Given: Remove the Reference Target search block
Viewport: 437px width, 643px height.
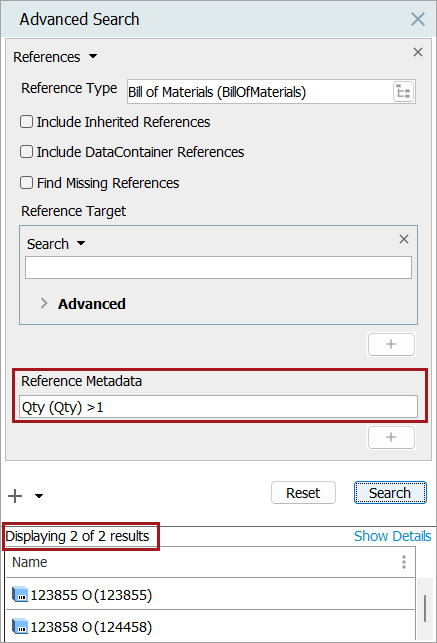Looking at the screenshot, I should (404, 239).
